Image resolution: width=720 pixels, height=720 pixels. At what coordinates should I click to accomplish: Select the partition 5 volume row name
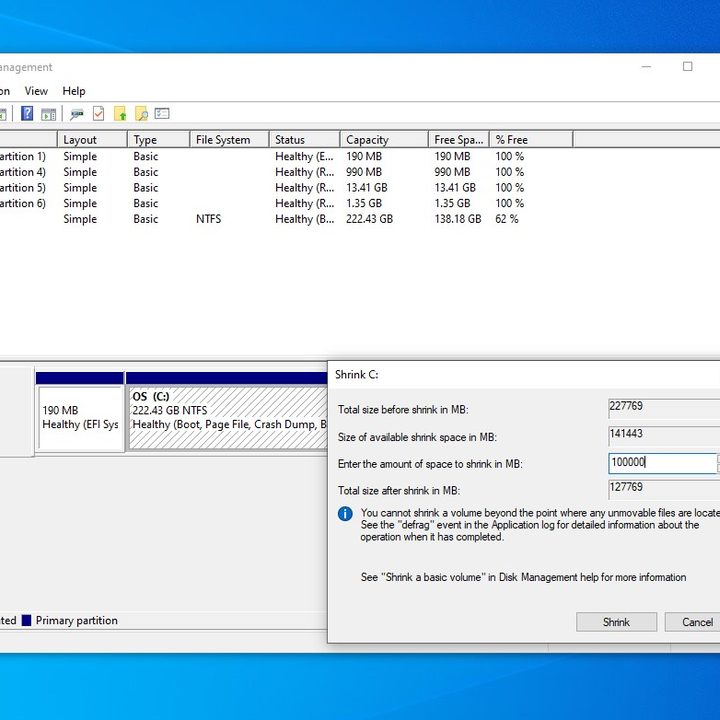pyautogui.click(x=23, y=187)
